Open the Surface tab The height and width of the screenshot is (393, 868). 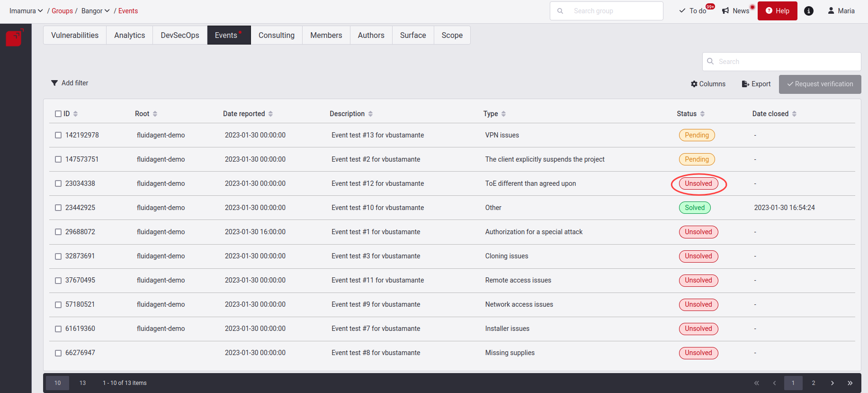(413, 35)
